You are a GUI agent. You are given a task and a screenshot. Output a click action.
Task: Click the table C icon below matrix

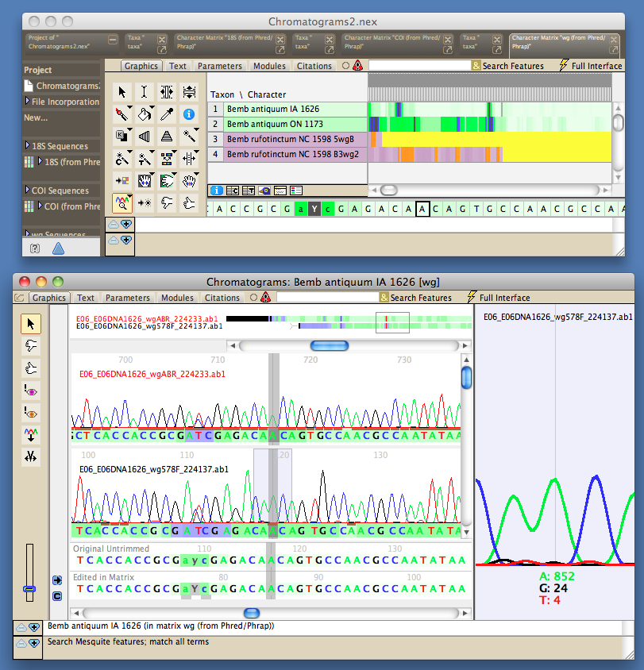click(233, 191)
